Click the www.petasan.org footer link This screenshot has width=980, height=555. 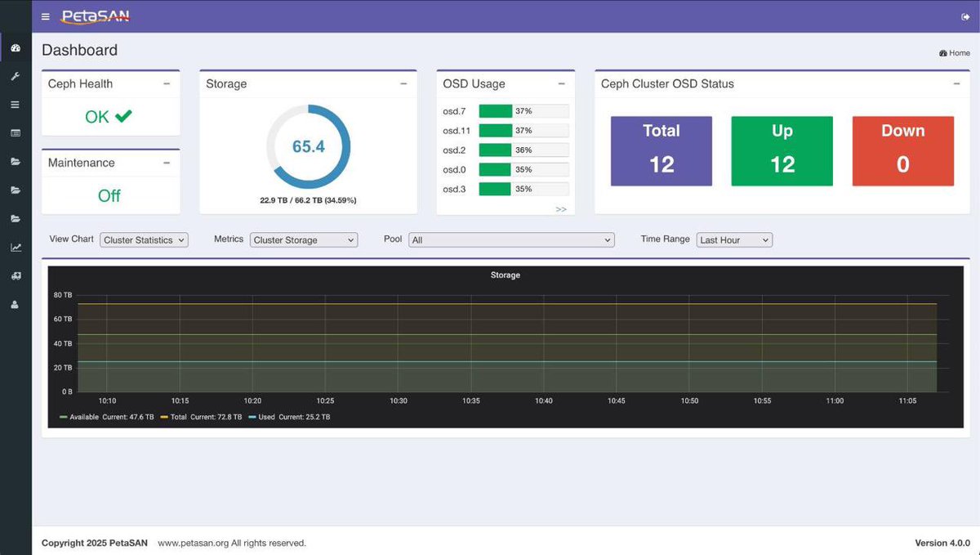tap(193, 543)
